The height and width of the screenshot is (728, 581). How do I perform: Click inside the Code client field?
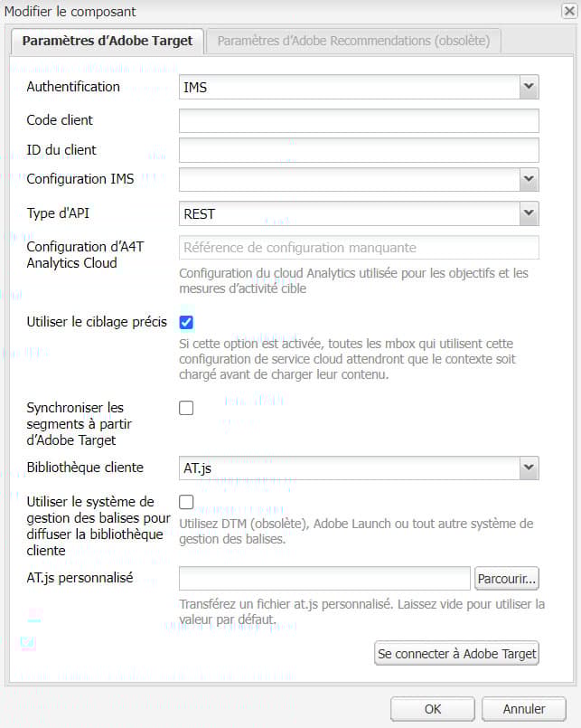coord(358,120)
